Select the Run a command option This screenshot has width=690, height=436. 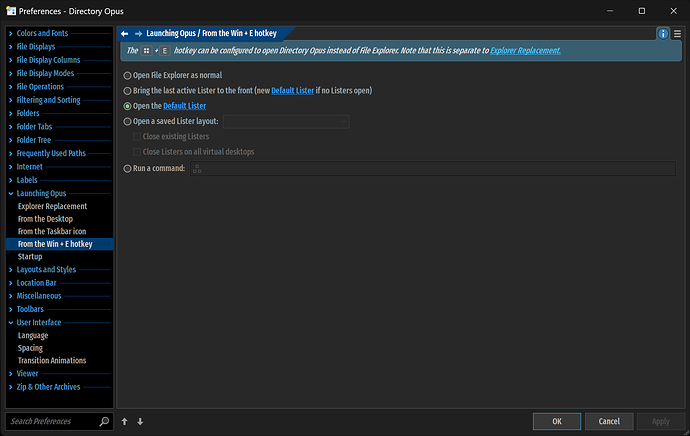coord(127,169)
